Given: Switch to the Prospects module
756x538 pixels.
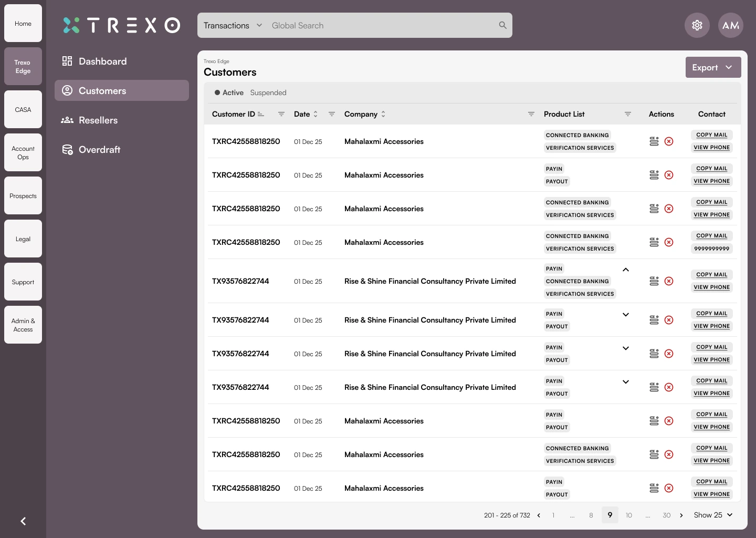Looking at the screenshot, I should click(x=23, y=195).
